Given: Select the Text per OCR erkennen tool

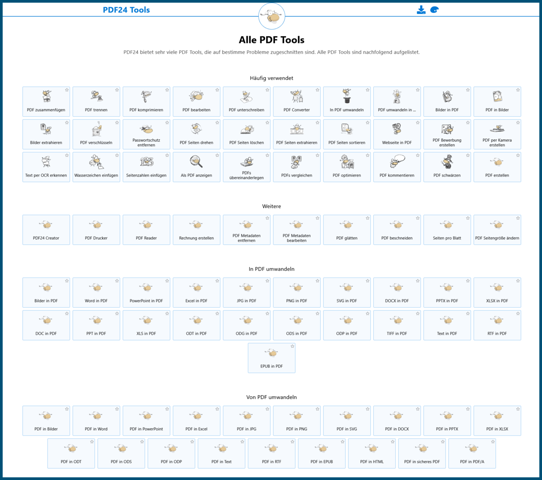Looking at the screenshot, I should point(46,167).
